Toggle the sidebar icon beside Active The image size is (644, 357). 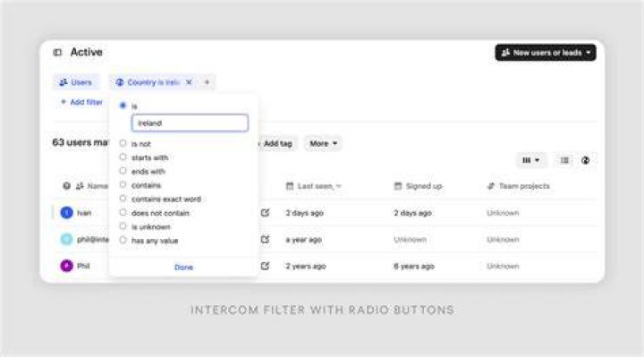(57, 52)
